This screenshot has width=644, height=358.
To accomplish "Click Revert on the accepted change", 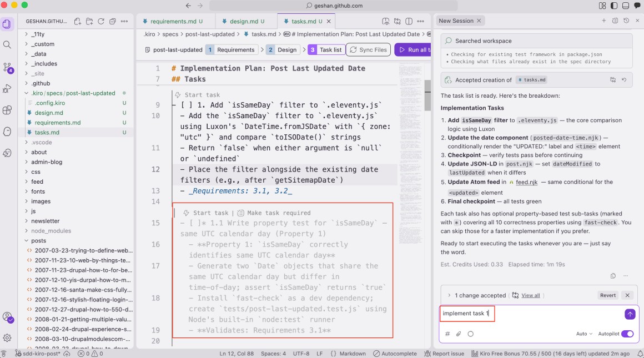I will [x=607, y=295].
